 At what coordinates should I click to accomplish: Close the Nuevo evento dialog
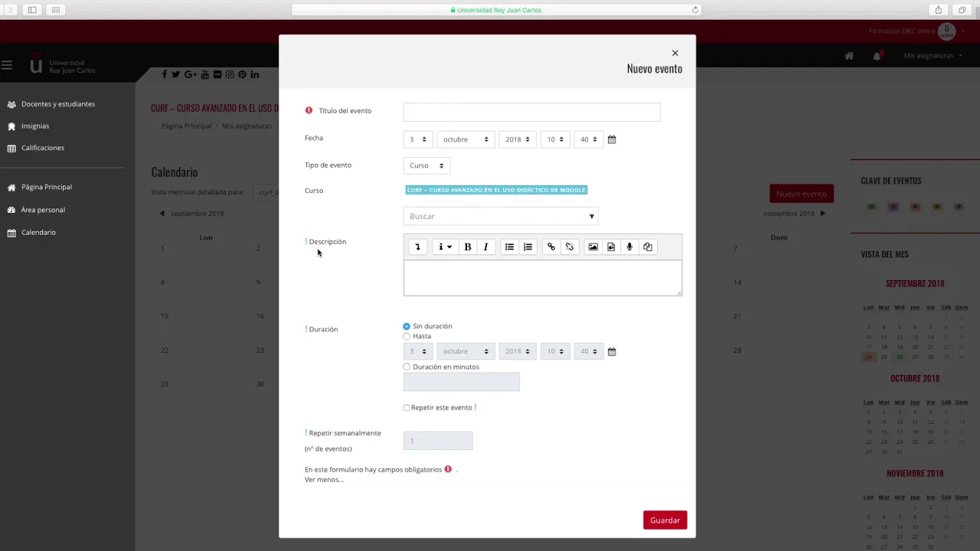[675, 53]
